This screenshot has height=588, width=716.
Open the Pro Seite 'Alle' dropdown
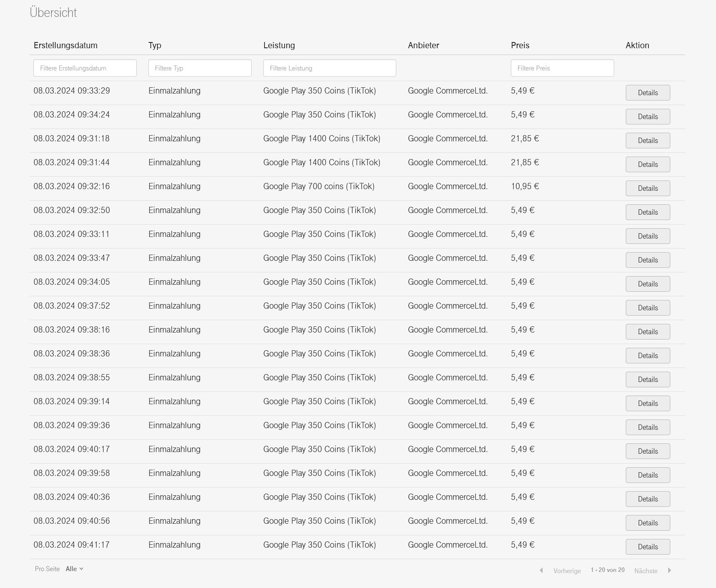(74, 569)
